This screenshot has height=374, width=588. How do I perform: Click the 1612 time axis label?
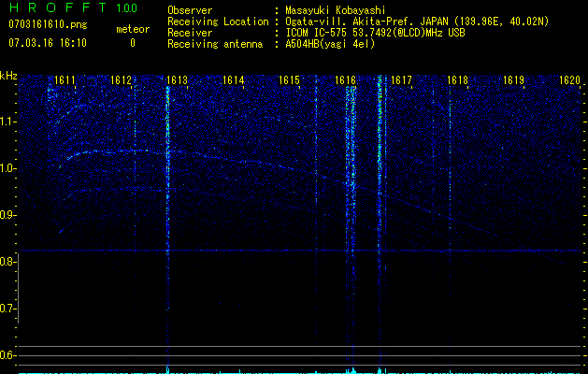pos(121,80)
